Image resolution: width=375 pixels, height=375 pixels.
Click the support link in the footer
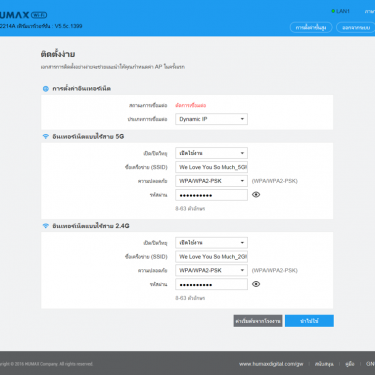(x=324, y=364)
